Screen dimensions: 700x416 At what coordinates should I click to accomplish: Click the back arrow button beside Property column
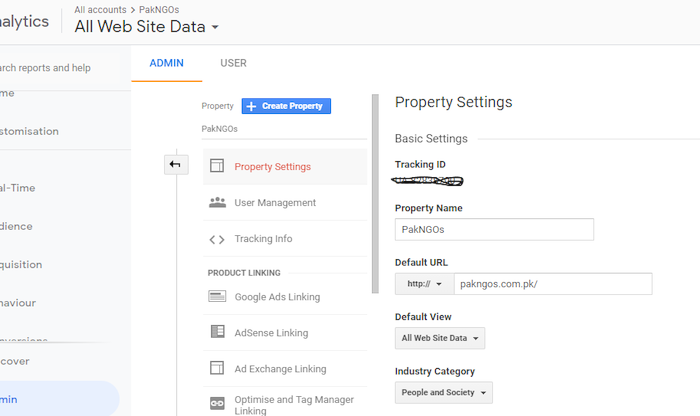[176, 165]
